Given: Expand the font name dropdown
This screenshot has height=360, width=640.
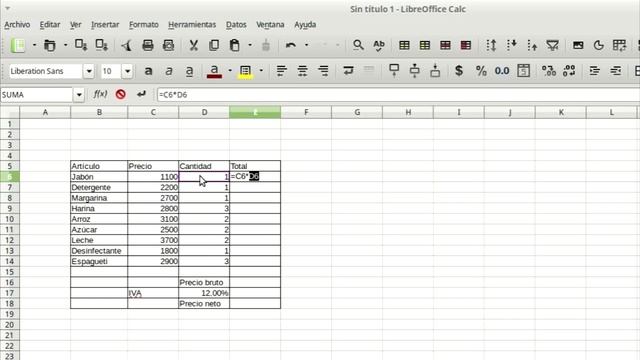Looking at the screenshot, I should [89, 71].
